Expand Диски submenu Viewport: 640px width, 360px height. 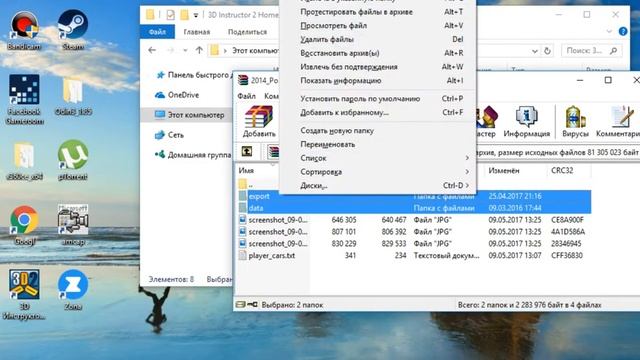pos(378,185)
